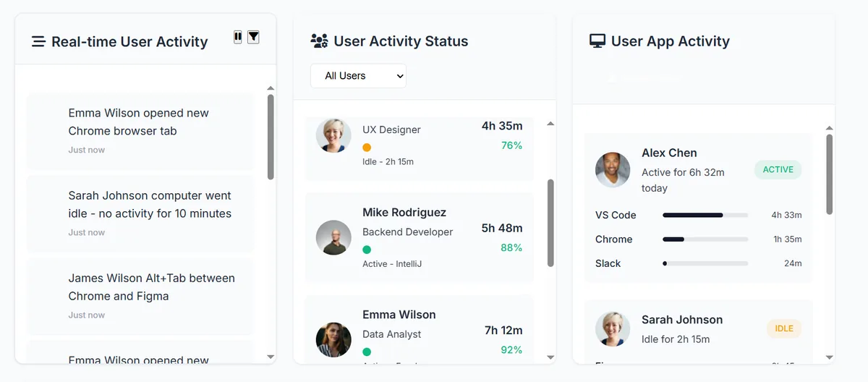Screen dimensions: 868x382
Task: Click scroll-down arrow in User App Activity
Action: coord(830,357)
